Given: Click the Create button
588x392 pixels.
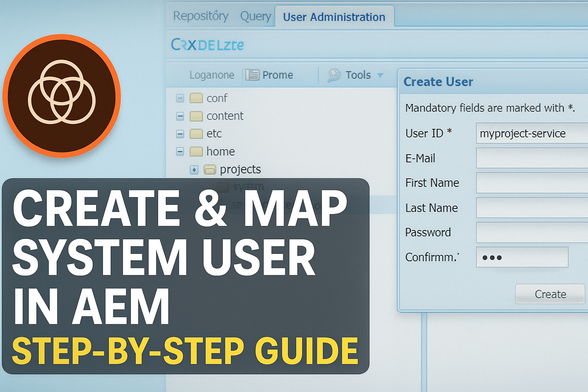Looking at the screenshot, I should coord(550,294).
